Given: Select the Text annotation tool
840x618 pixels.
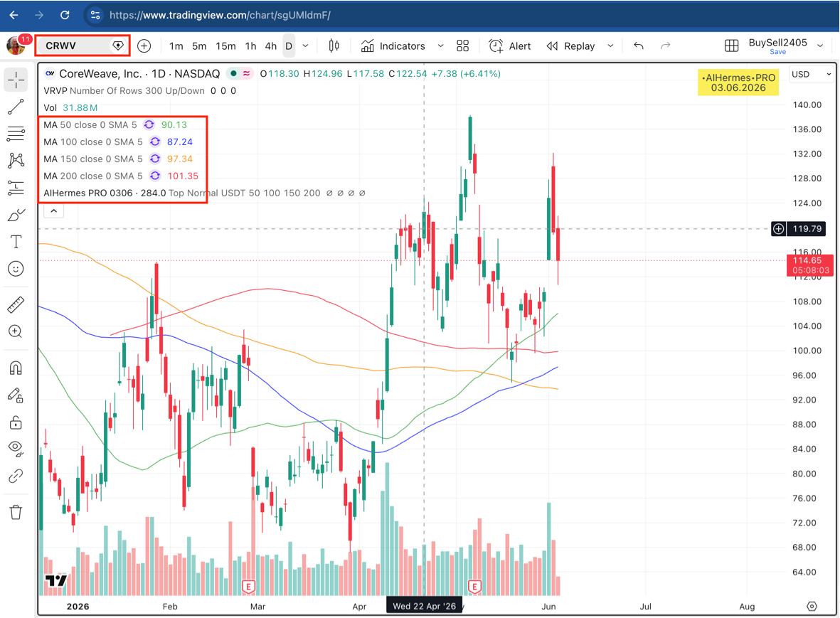Looking at the screenshot, I should pos(16,242).
